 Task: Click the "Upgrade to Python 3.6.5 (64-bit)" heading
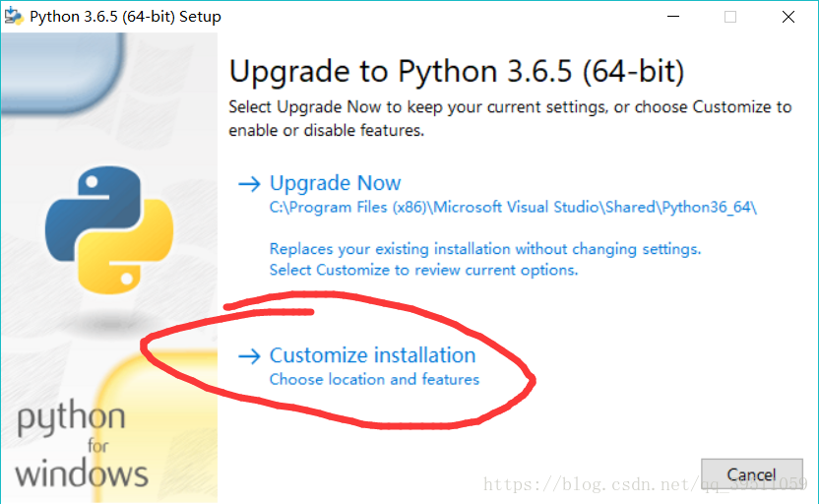pyautogui.click(x=457, y=71)
